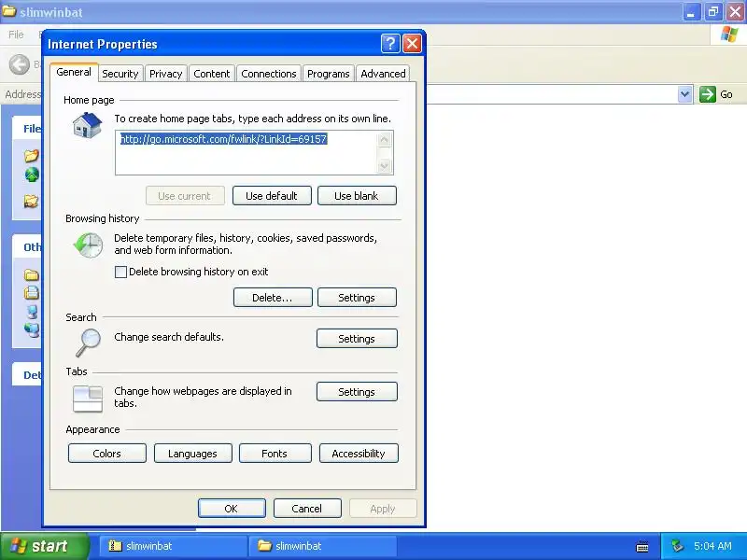Click the Back arrow in slimwinbat window
Screen dimensions: 747x560
pyautogui.click(x=20, y=64)
